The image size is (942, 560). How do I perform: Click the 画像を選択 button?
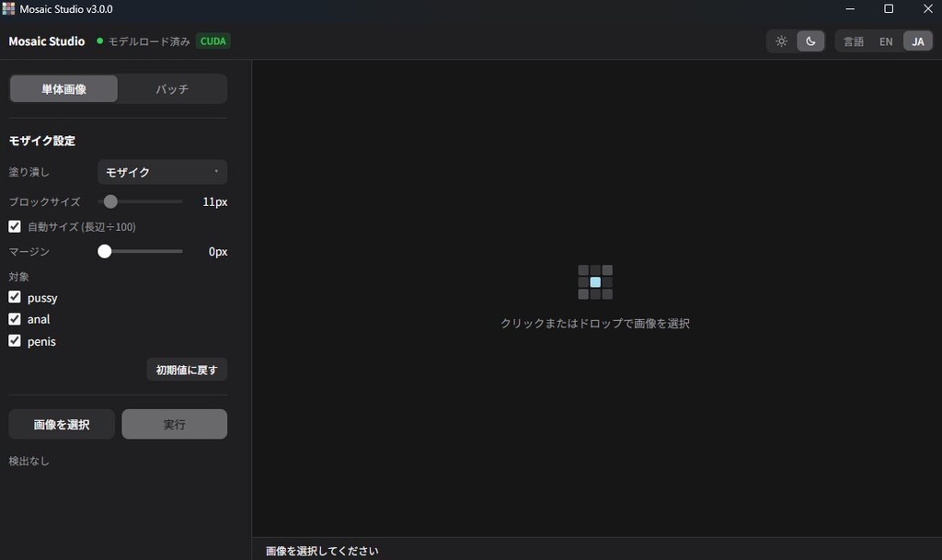62,424
